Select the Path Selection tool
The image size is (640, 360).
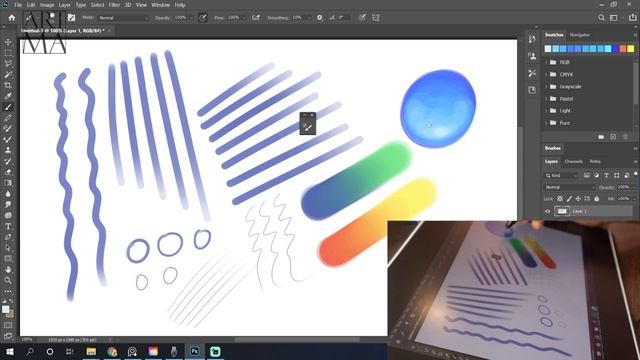[x=8, y=248]
